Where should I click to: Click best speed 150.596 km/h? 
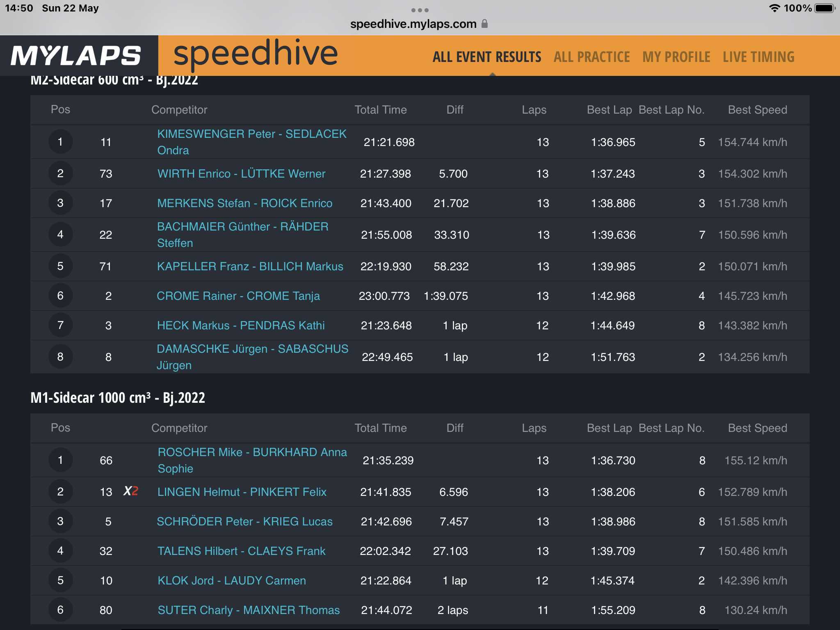[x=752, y=235]
